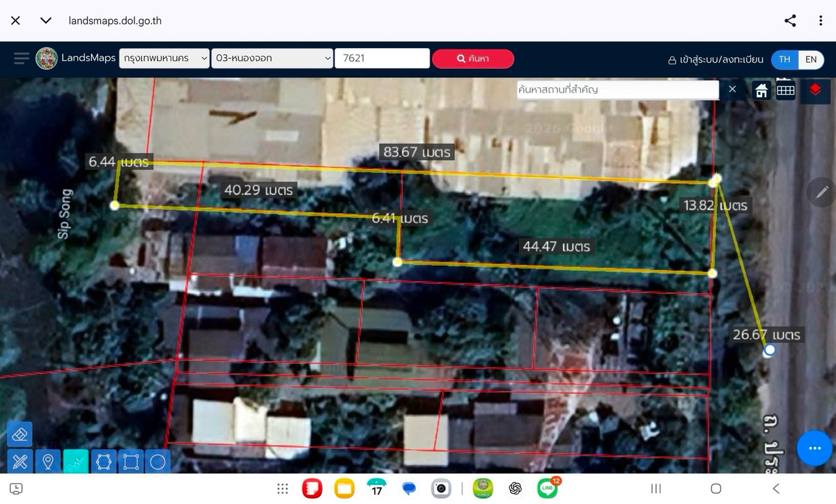
Task: Open the LandsMaps hamburger menu
Action: click(x=22, y=58)
